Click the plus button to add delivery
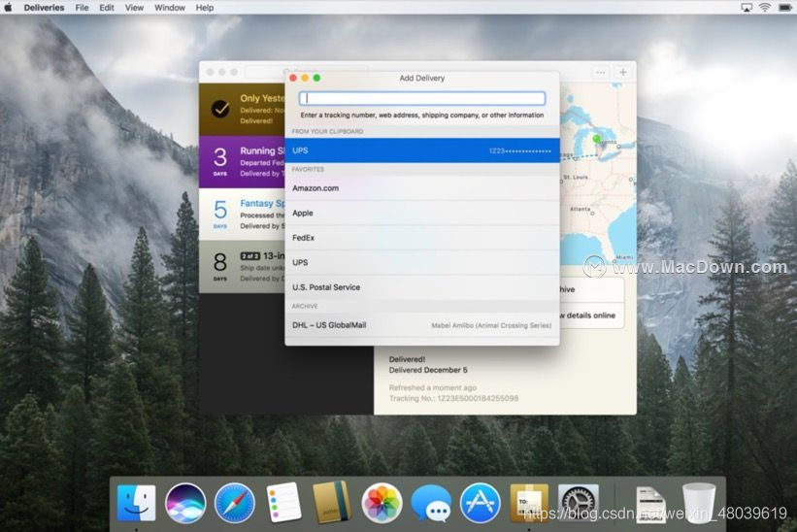The image size is (797, 532). [x=623, y=72]
